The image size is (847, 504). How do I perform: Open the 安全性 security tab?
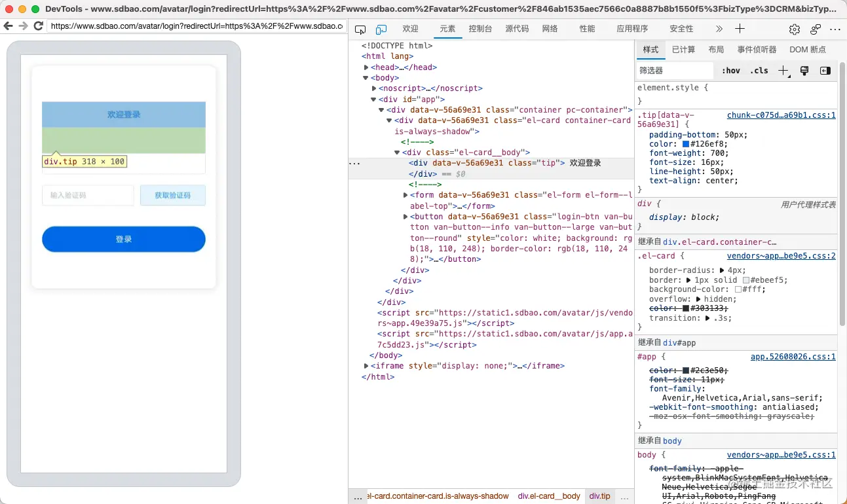[x=682, y=29]
